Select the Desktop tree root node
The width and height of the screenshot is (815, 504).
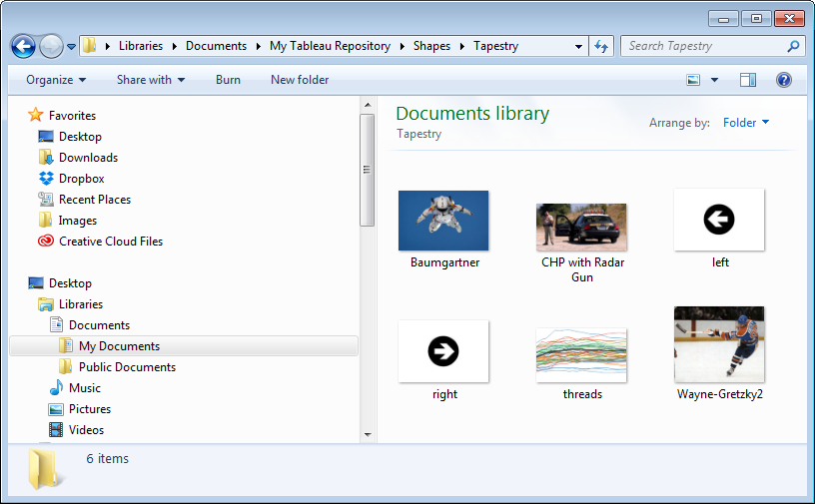70,283
